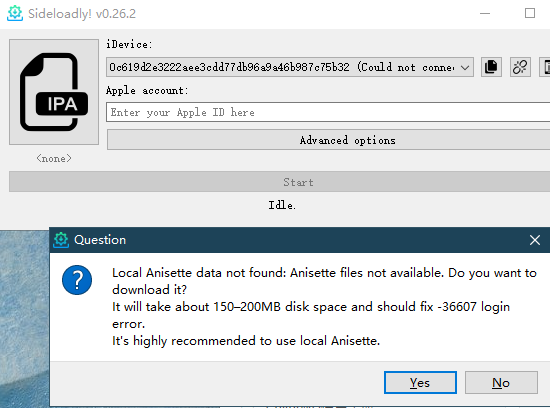Viewport: 550px width, 408px height.
Task: Click the Yes button to download Anisette
Action: pos(420,382)
